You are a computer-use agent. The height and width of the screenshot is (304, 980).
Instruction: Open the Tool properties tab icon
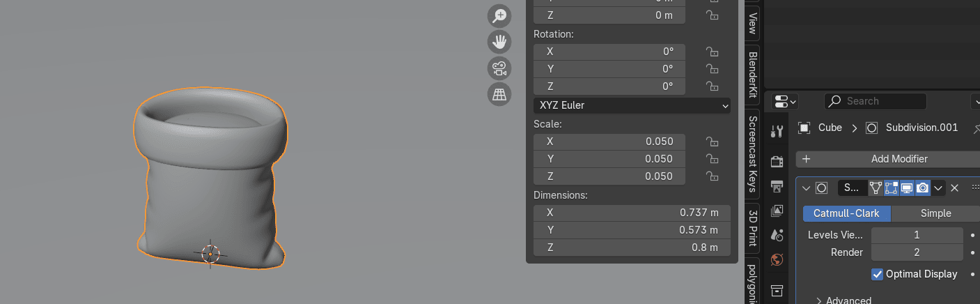777,131
